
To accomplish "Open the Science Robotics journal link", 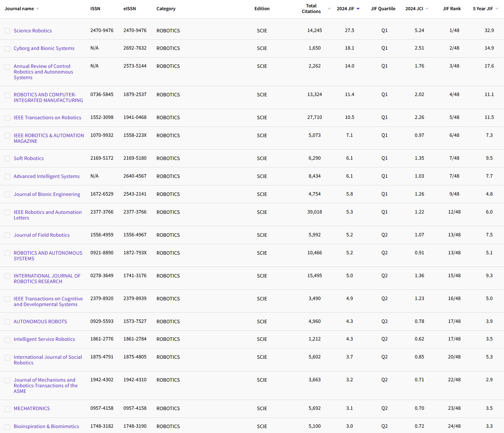I will point(33,31).
